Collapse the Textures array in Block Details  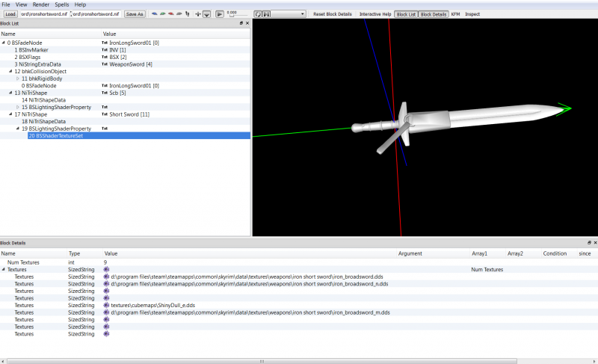(x=4, y=270)
